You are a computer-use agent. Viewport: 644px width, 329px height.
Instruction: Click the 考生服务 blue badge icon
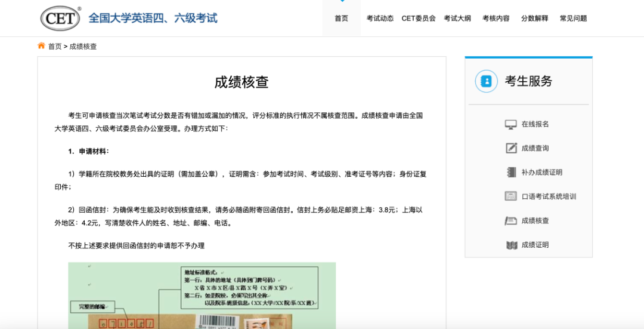coord(487,81)
